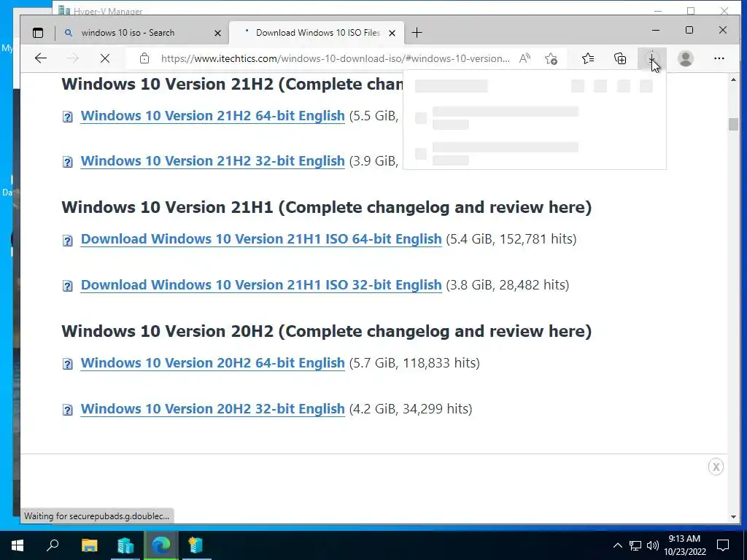Open a new browser tab
This screenshot has width=747, height=560.
click(x=417, y=33)
